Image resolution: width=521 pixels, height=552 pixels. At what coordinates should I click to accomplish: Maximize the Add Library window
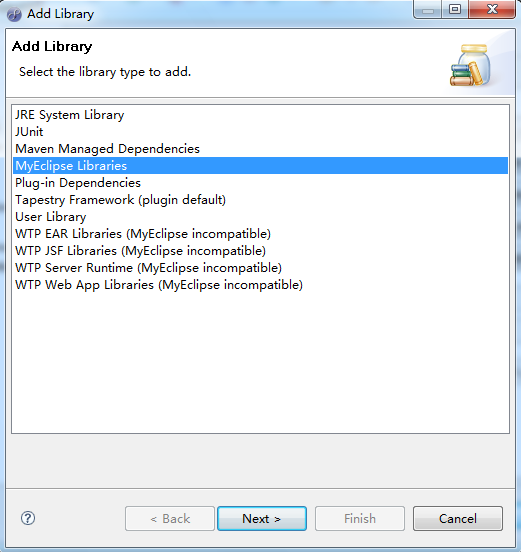(455, 9)
